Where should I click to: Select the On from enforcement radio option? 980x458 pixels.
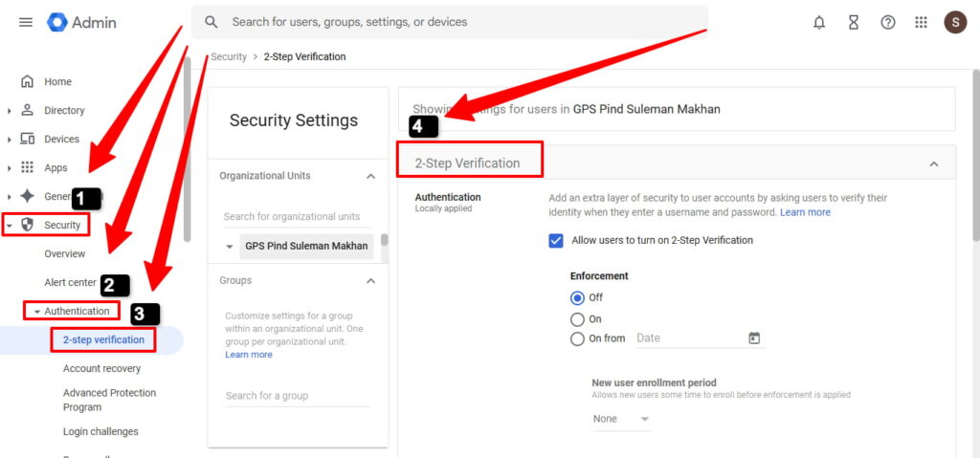[577, 338]
